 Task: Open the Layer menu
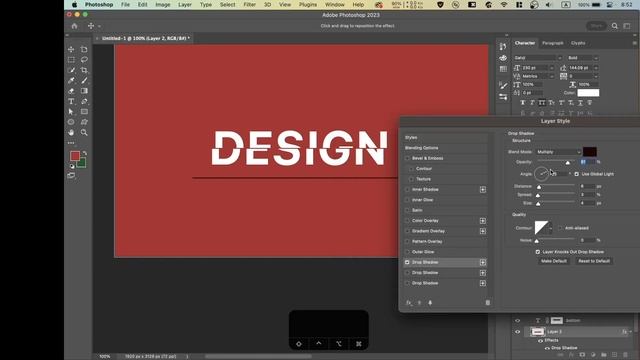tap(185, 4)
